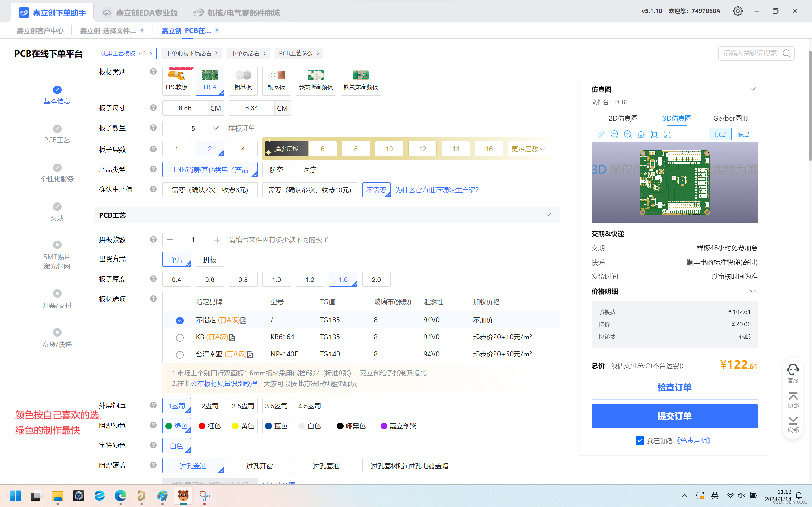
Task: Zoom out of the 3D simulation view
Action: [627, 134]
